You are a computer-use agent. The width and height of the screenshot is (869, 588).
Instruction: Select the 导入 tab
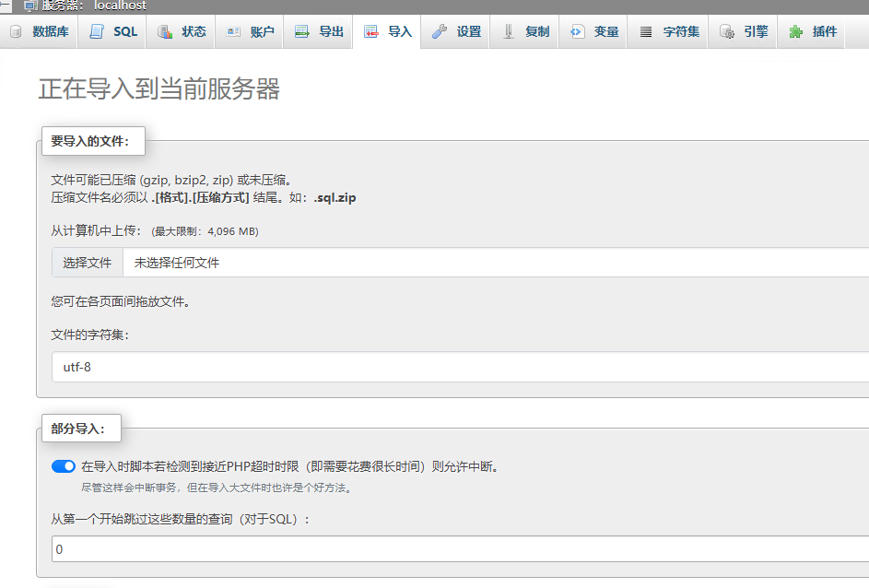click(x=388, y=32)
